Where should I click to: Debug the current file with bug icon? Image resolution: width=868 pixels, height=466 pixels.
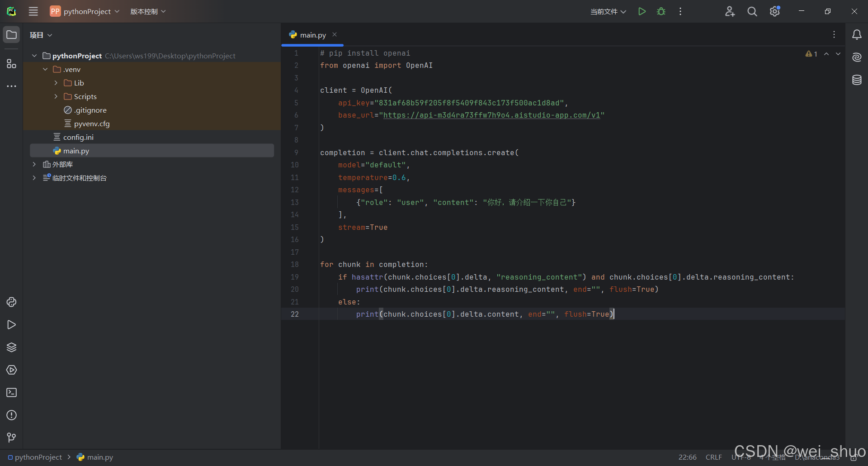pyautogui.click(x=661, y=11)
